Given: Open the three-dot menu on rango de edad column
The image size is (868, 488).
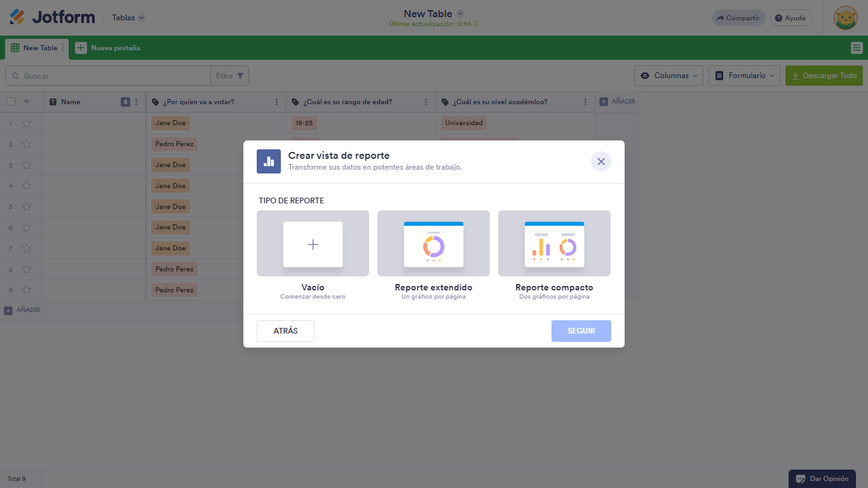Looking at the screenshot, I should (x=426, y=101).
